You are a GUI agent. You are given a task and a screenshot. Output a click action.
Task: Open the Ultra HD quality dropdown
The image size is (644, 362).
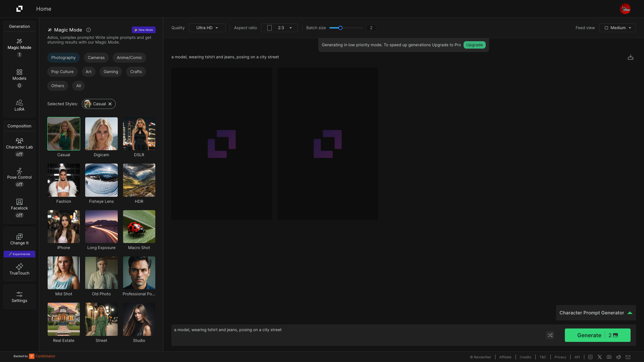point(207,28)
